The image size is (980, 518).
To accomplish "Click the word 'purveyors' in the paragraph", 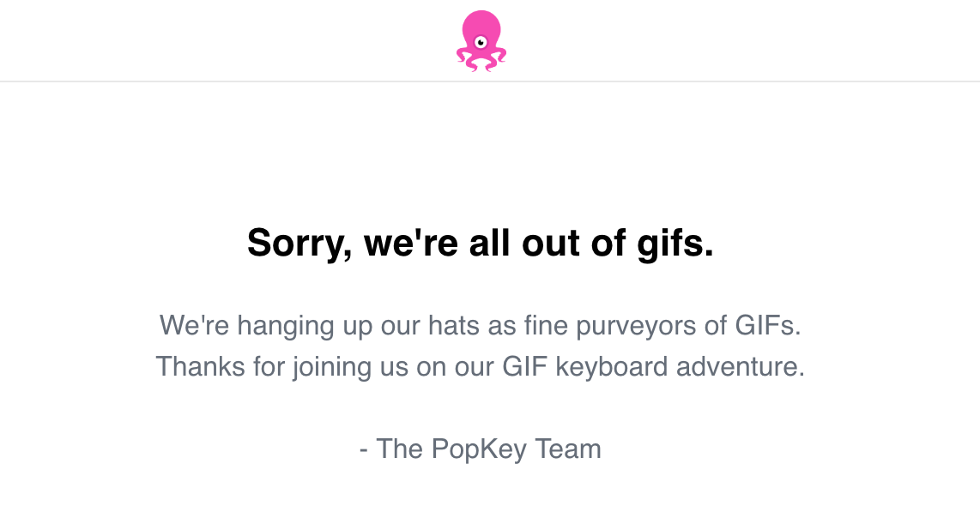I will coord(647,326).
